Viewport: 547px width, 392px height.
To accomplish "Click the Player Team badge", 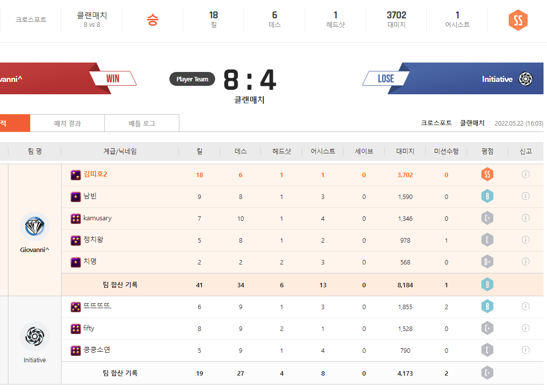I will (x=192, y=79).
